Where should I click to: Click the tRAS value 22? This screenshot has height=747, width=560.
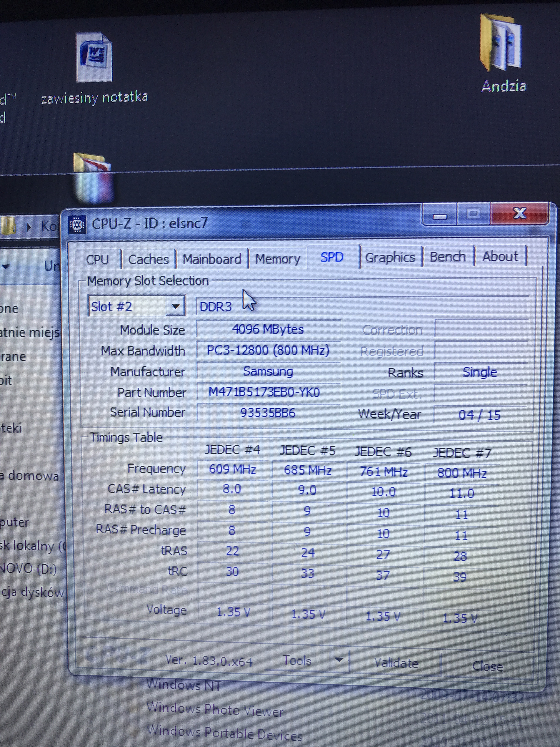pos(233,551)
